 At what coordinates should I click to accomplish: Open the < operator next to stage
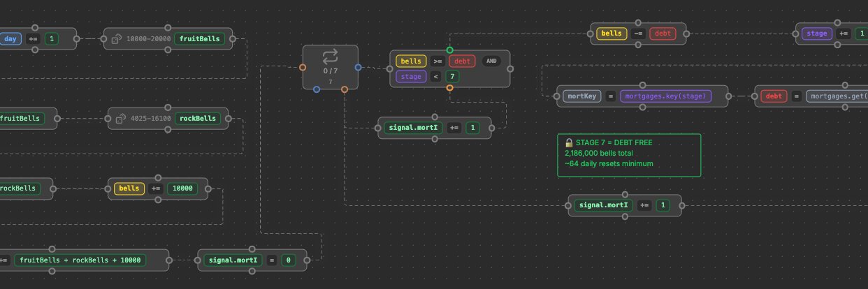tap(436, 77)
